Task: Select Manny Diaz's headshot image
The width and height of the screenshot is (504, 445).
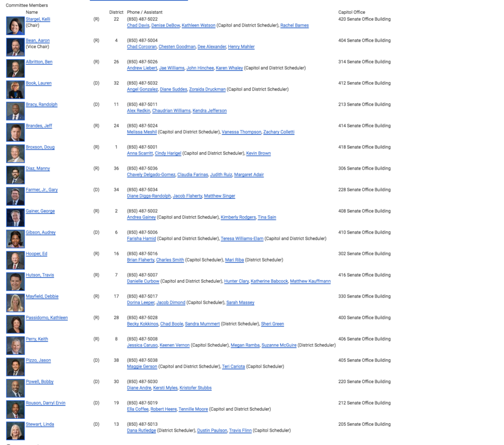Action: 15,175
